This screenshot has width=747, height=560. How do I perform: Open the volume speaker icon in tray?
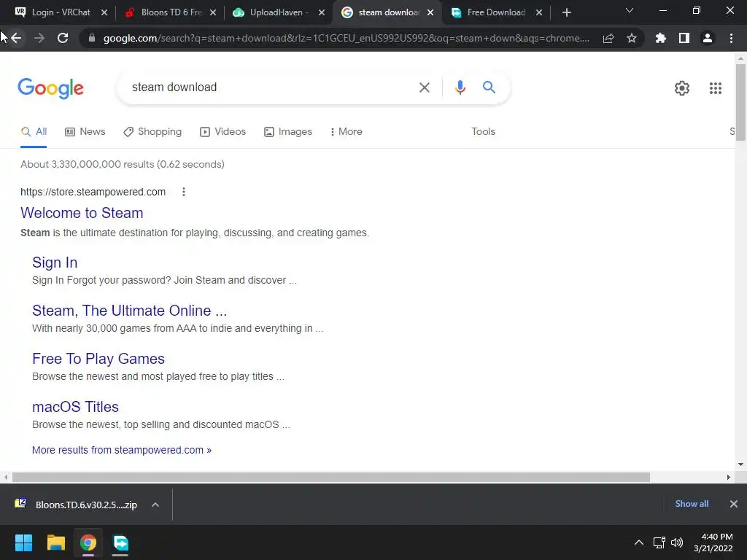[676, 542]
